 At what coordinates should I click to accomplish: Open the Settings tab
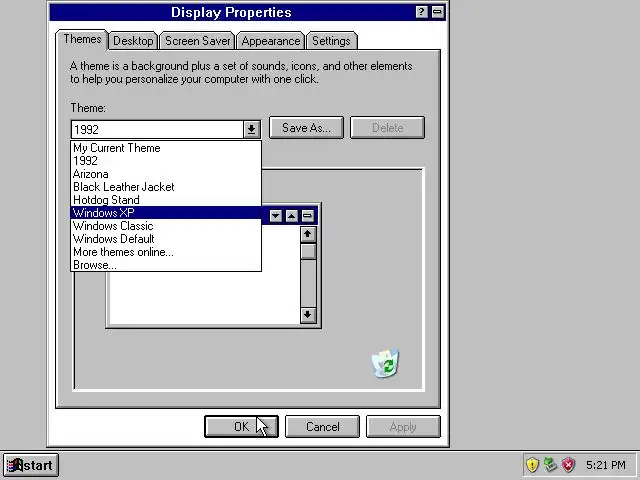[331, 41]
